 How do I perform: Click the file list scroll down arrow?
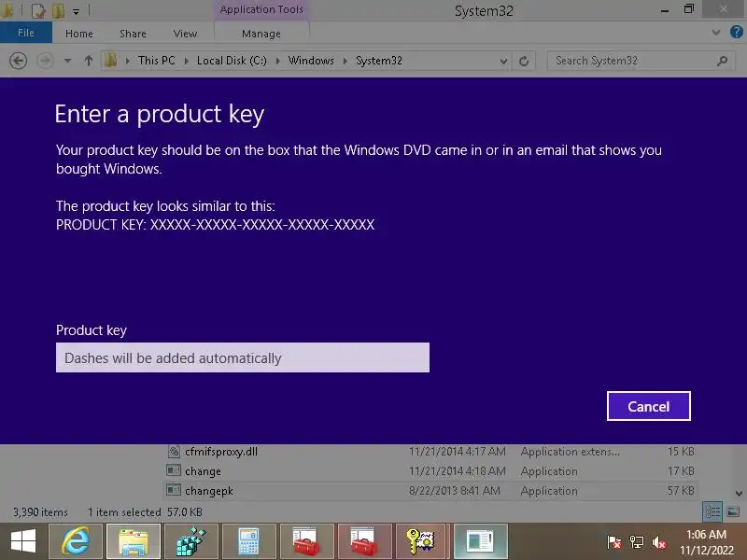(x=739, y=494)
